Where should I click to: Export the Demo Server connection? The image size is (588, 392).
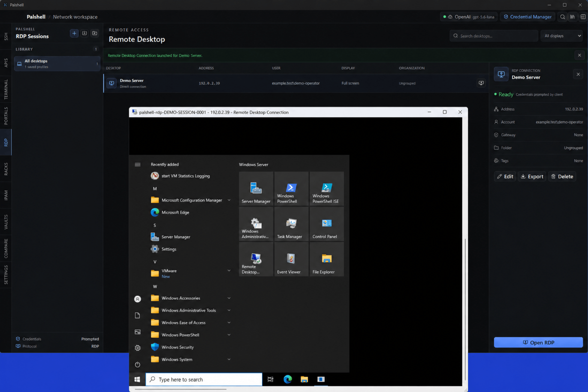pos(532,176)
